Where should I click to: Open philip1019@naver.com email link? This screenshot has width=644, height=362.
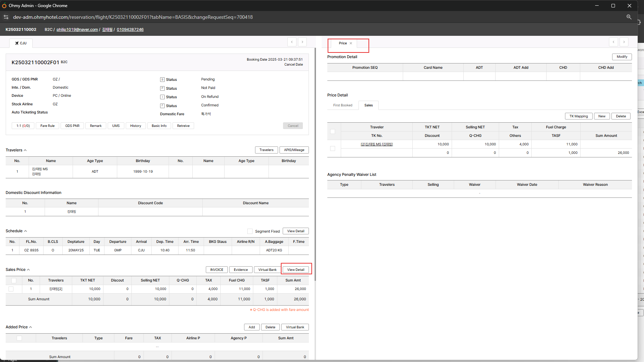point(77,29)
